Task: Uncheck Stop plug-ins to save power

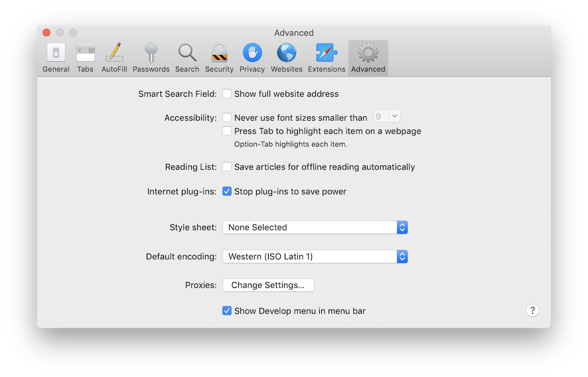Action: (227, 192)
